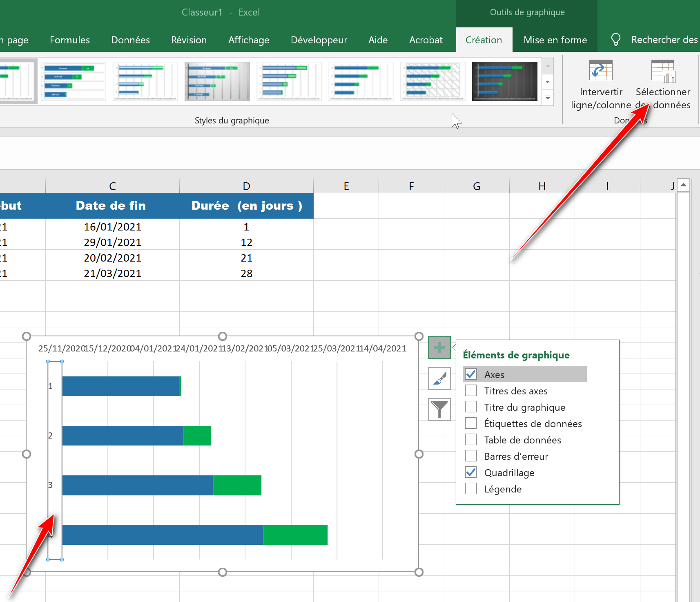Select column E header
Screen dimensions: 700x602
pos(346,186)
